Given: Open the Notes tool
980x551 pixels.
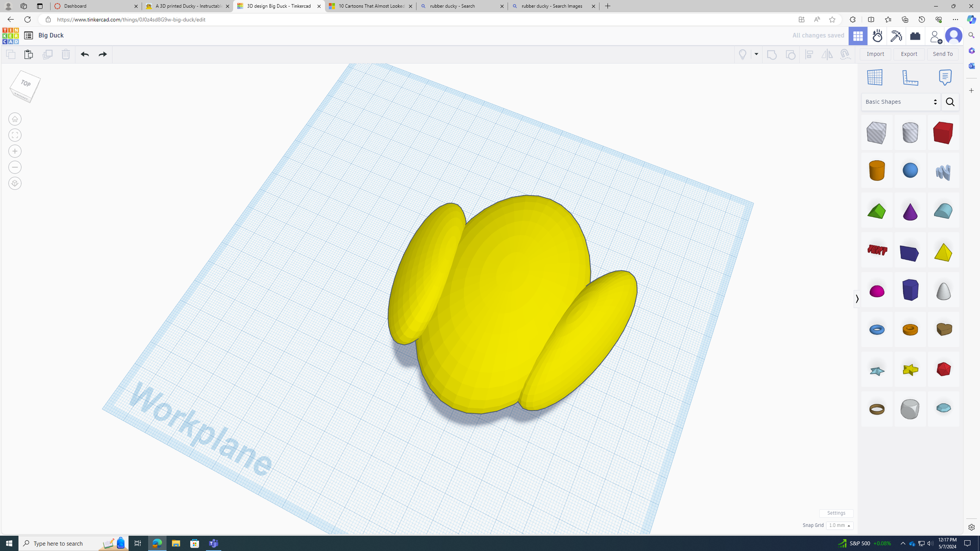Looking at the screenshot, I should (946, 77).
